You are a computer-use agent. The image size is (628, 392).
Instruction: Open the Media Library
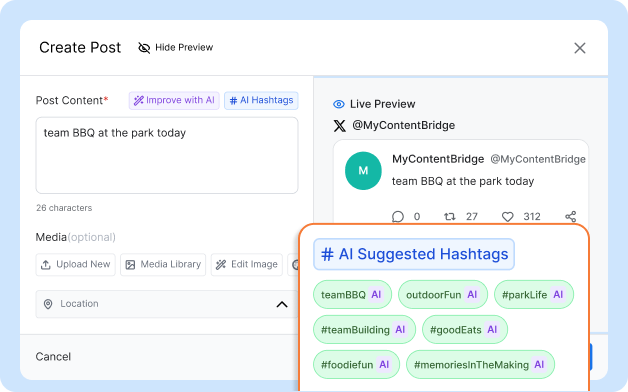pos(163,265)
